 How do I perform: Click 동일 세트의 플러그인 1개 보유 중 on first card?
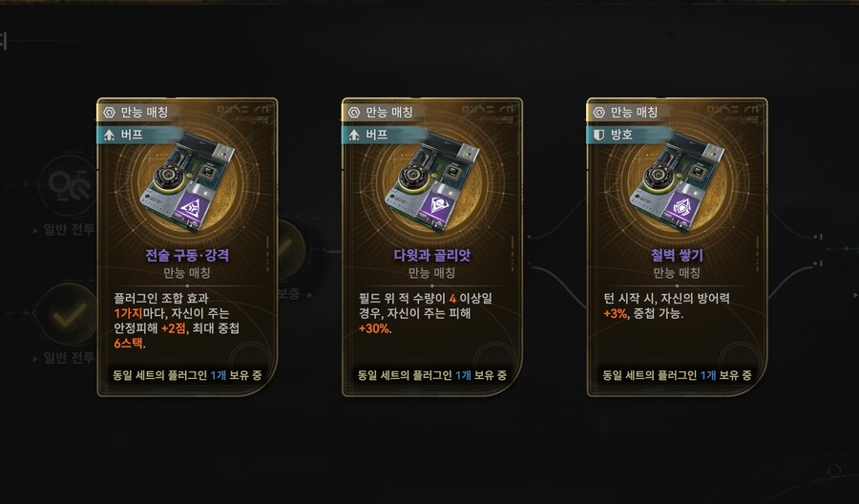click(187, 375)
